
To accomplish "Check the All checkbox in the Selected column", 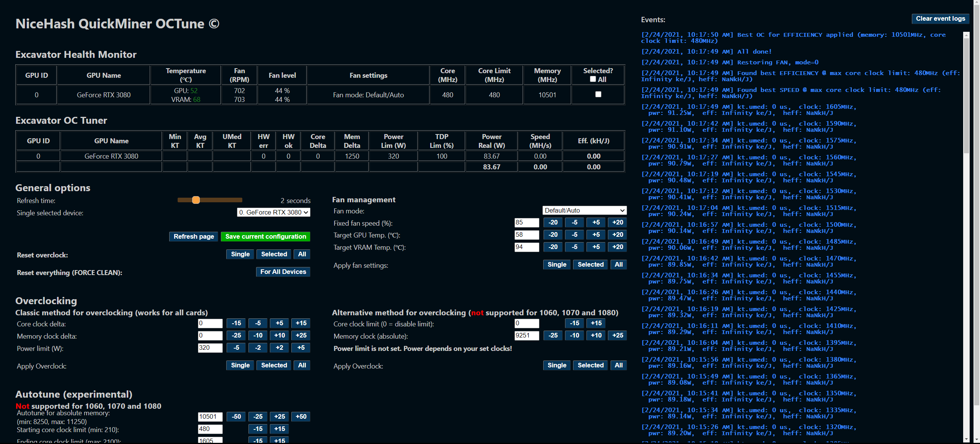I will pos(592,79).
